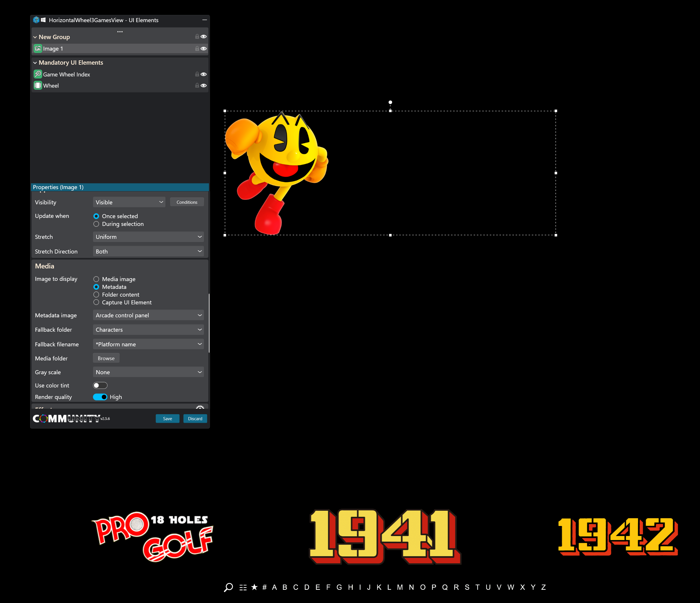Click the properties panel vertical scrollbar
700x603 pixels.
(209, 323)
